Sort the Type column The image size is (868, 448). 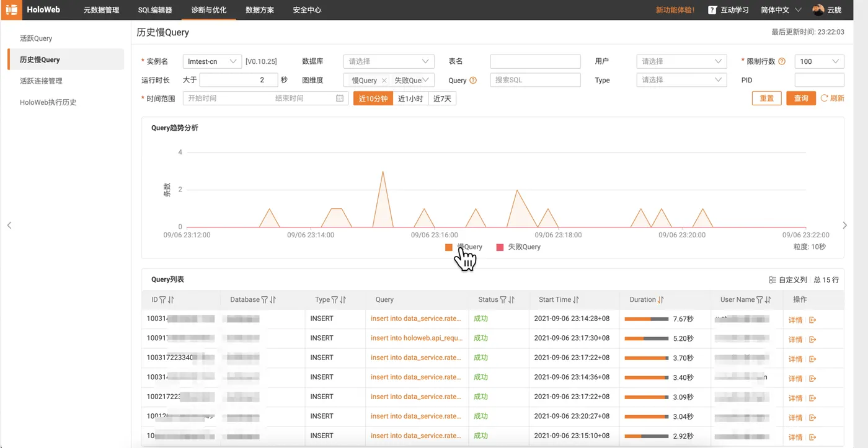[x=343, y=300]
